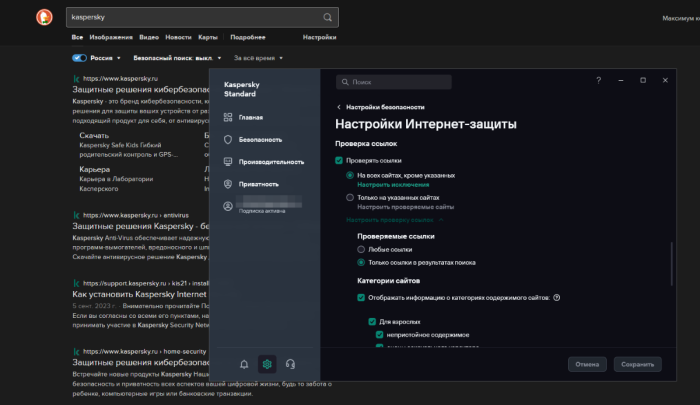Uncheck the Для взрослых checkbox
This screenshot has height=405, width=700.
click(372, 321)
